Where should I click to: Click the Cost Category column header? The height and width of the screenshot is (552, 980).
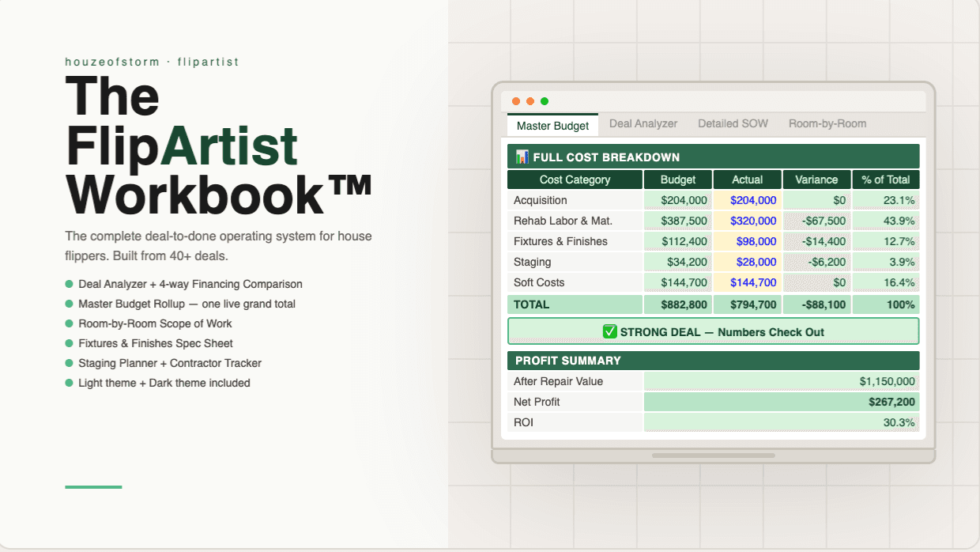click(x=575, y=180)
